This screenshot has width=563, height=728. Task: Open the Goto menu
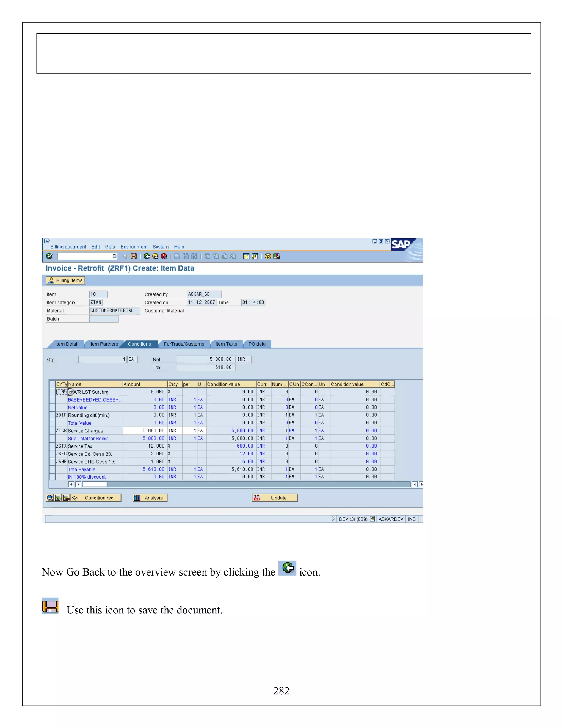click(x=110, y=247)
